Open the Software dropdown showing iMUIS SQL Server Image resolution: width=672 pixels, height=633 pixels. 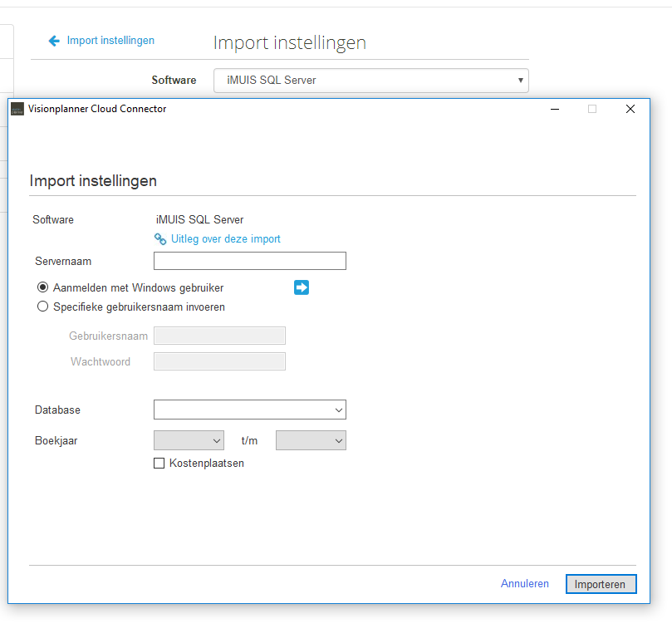[x=371, y=80]
